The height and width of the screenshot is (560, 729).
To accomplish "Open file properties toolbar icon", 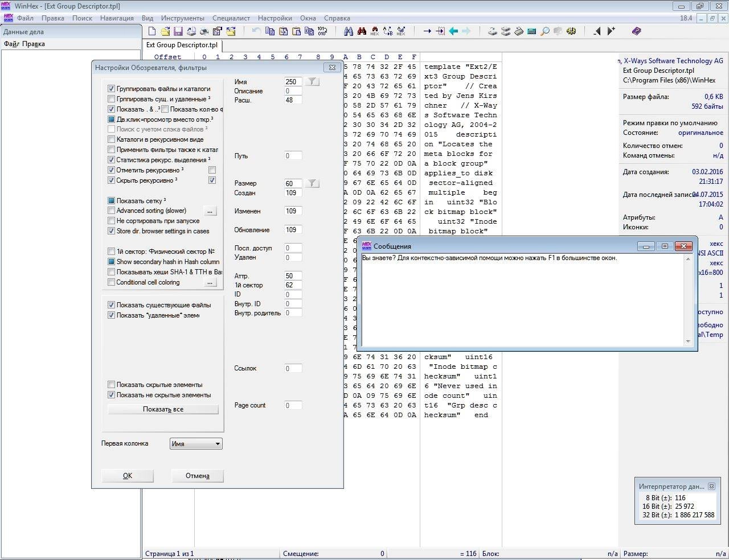I will click(218, 31).
